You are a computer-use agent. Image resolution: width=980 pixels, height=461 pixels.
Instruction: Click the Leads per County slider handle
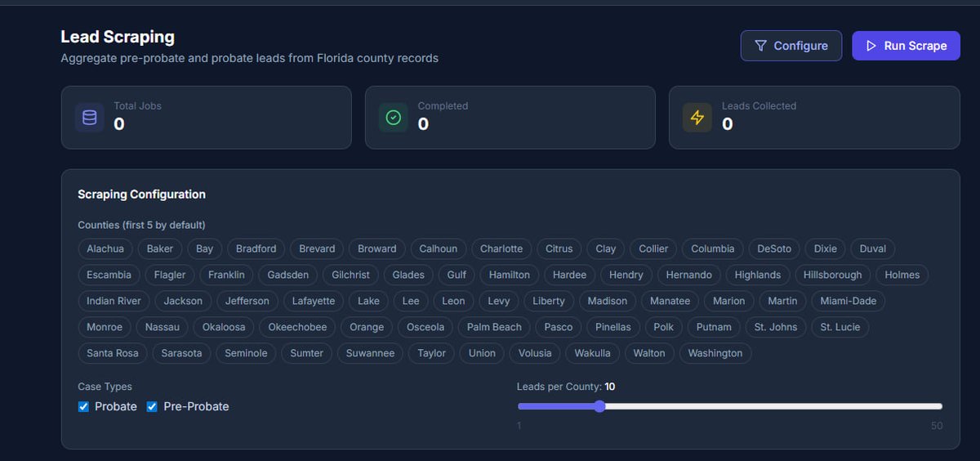[x=599, y=406]
